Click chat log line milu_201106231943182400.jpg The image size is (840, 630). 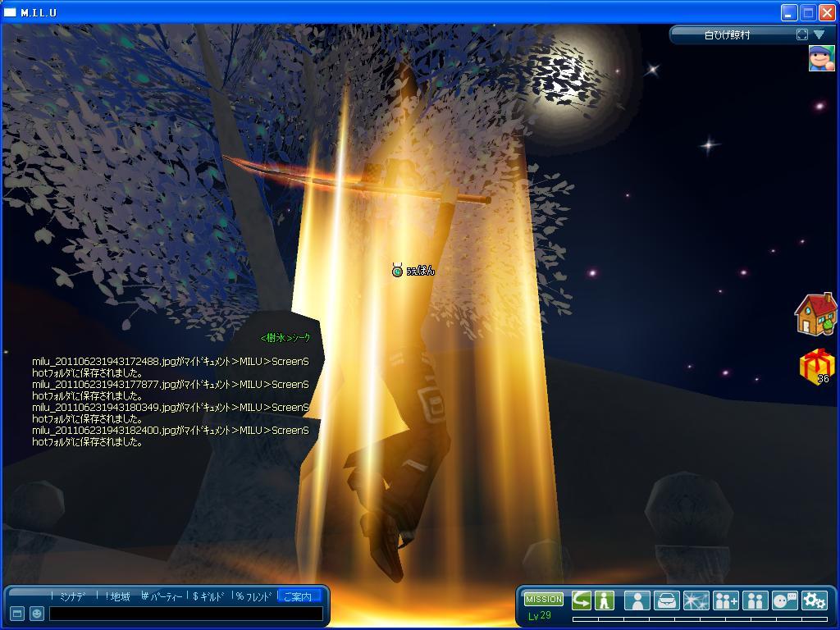171,436
